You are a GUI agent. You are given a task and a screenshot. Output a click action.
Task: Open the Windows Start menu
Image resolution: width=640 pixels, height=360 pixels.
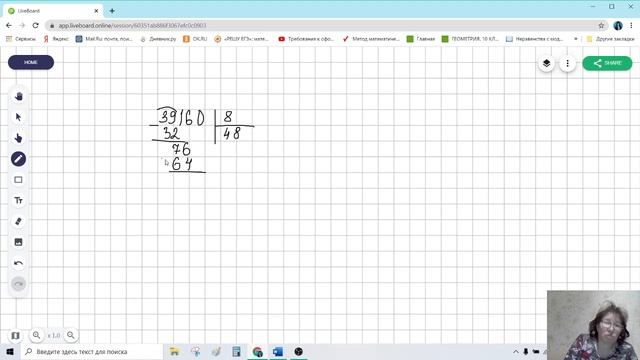coord(10,351)
